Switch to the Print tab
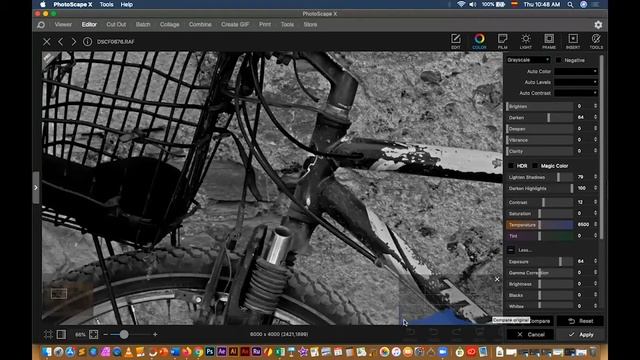The height and width of the screenshot is (360, 640). pos(265,24)
